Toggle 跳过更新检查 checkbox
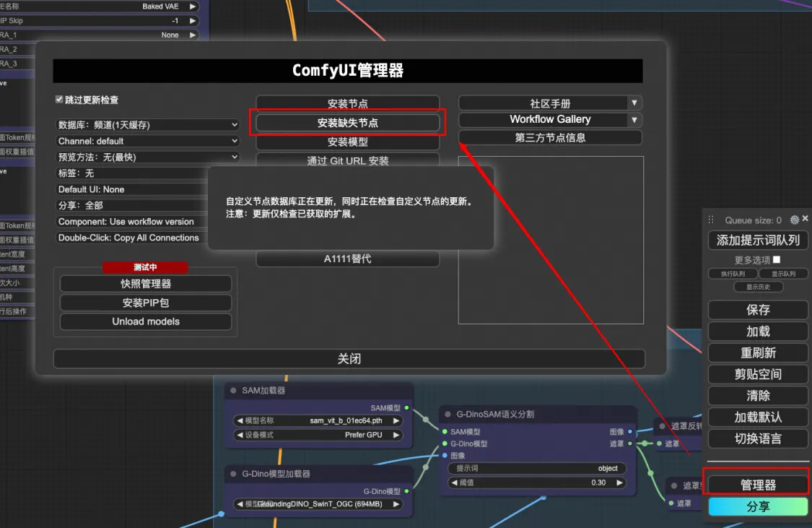 pyautogui.click(x=59, y=100)
